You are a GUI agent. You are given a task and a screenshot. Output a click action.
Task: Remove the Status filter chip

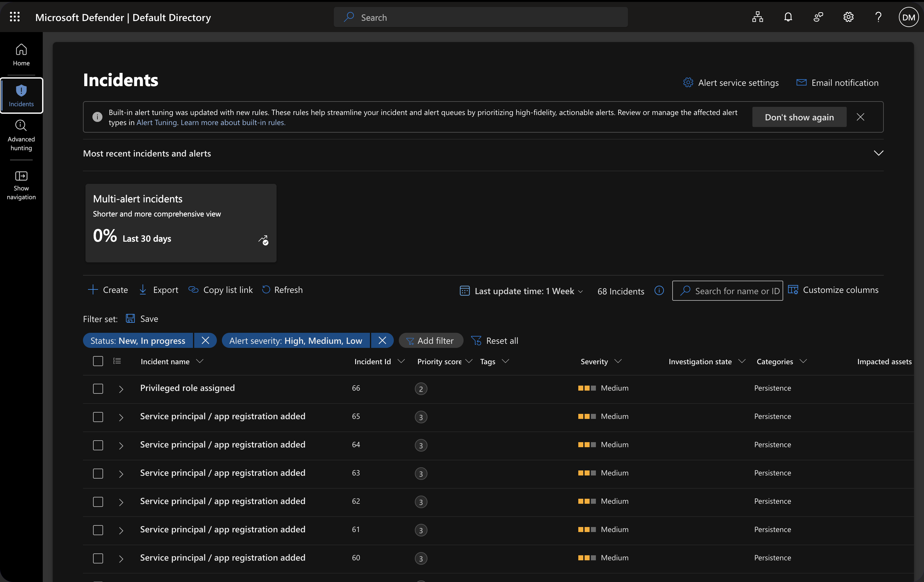205,341
